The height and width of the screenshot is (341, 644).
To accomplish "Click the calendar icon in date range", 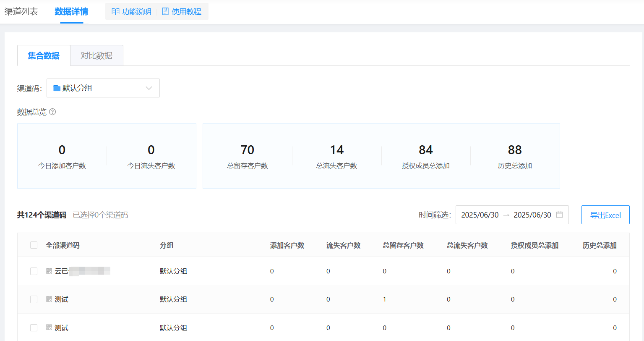I will (559, 215).
